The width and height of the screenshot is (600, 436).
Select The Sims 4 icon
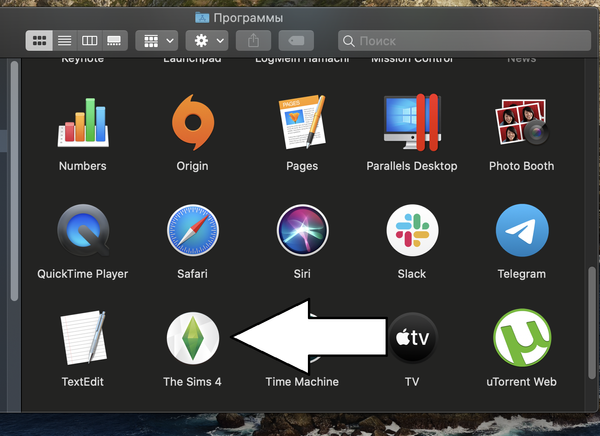tap(192, 340)
